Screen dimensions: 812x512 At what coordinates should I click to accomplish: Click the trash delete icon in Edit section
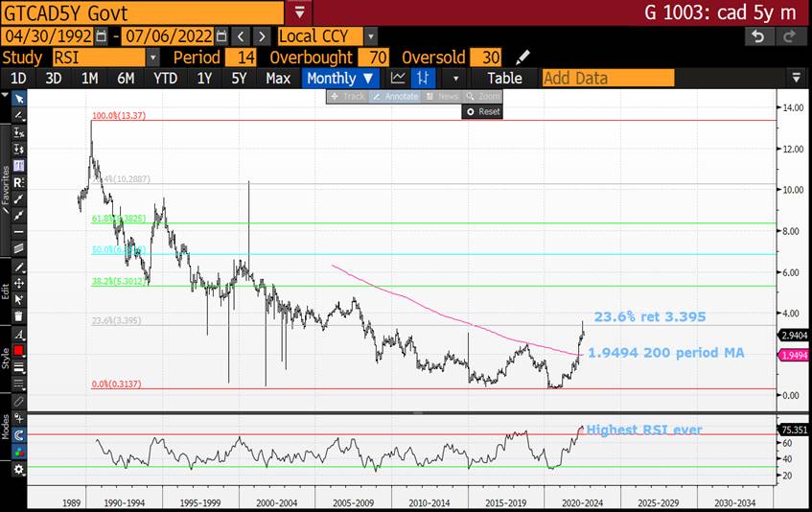(19, 316)
